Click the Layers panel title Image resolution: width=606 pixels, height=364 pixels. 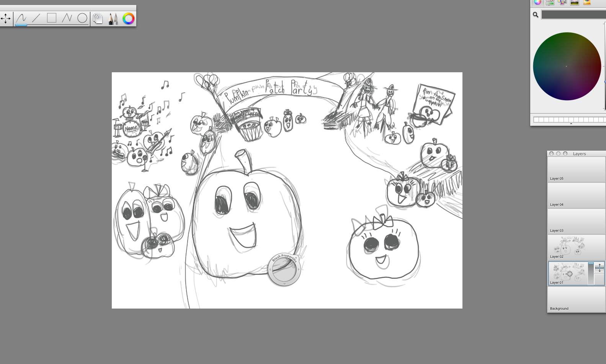pyautogui.click(x=580, y=154)
